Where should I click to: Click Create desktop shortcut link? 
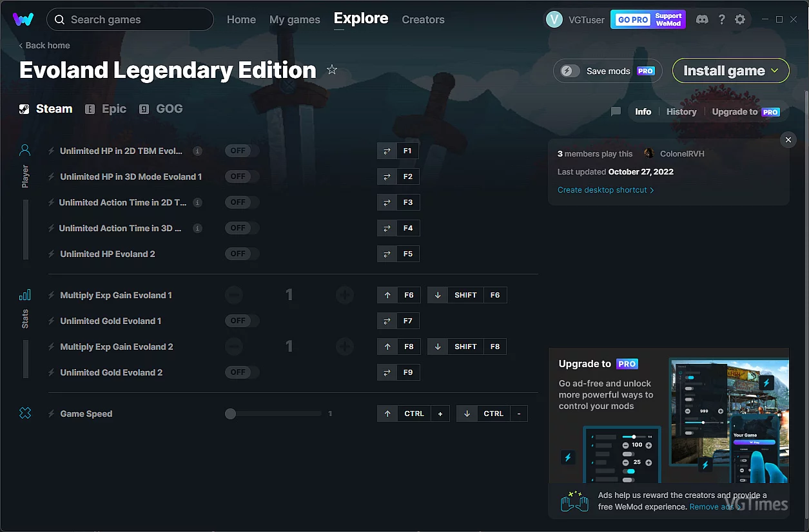(x=606, y=190)
